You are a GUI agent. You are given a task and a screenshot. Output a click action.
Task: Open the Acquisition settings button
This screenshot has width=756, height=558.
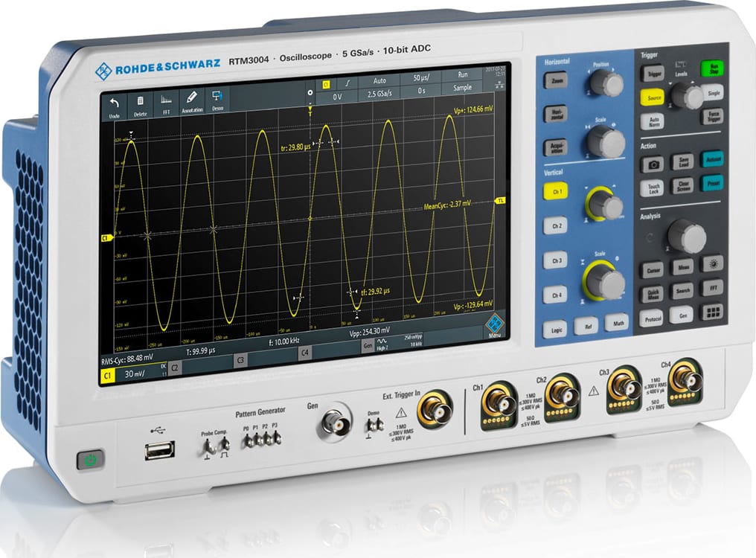tap(557, 147)
